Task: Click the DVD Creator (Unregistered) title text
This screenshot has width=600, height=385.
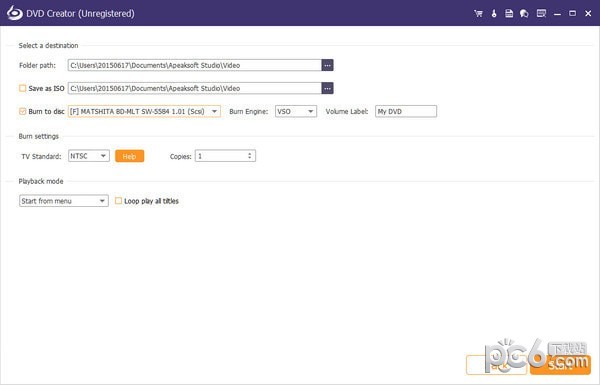Action: tap(80, 13)
